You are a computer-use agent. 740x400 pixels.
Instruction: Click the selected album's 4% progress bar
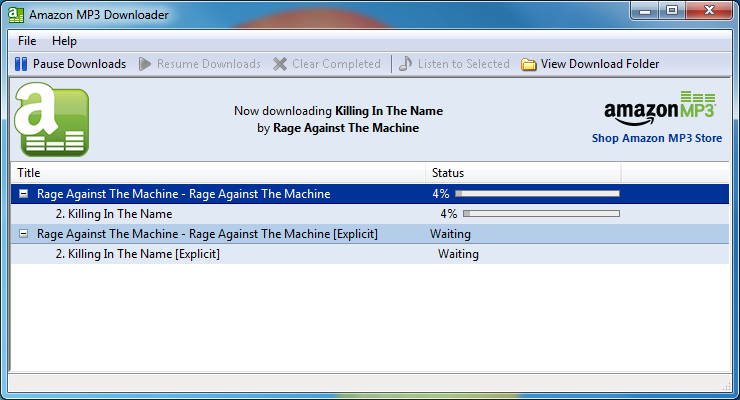click(537, 193)
